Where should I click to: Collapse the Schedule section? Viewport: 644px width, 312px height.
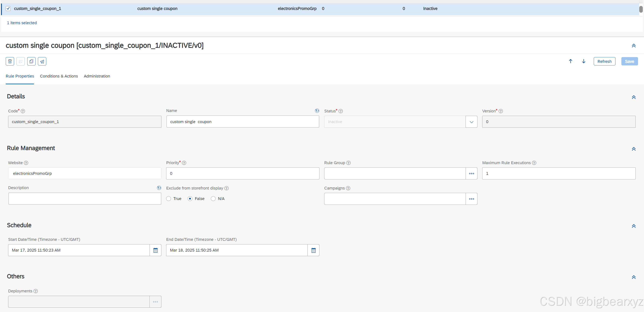pos(633,226)
